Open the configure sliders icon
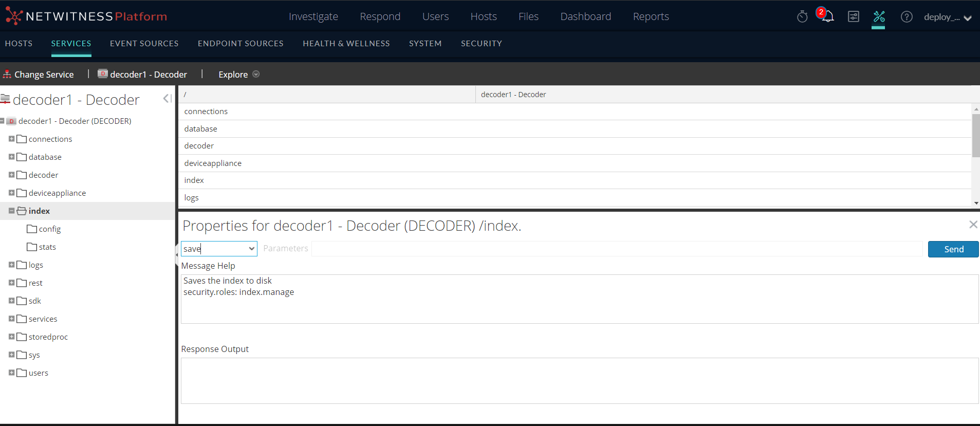This screenshot has width=980, height=426. tap(854, 16)
